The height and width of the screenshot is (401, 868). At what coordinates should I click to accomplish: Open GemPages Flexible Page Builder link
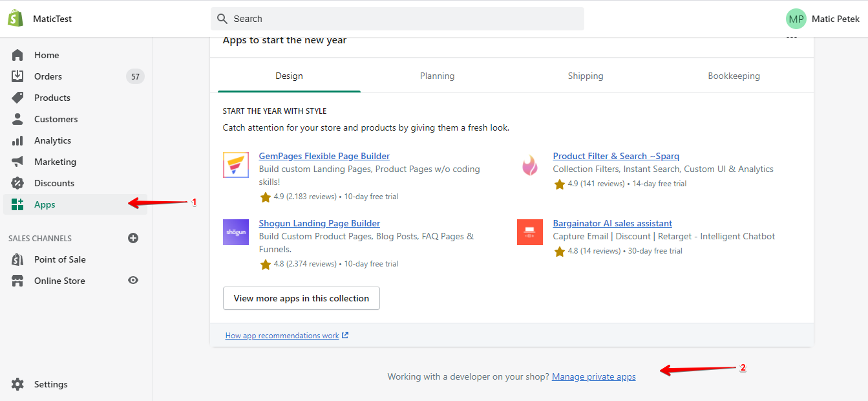(324, 156)
